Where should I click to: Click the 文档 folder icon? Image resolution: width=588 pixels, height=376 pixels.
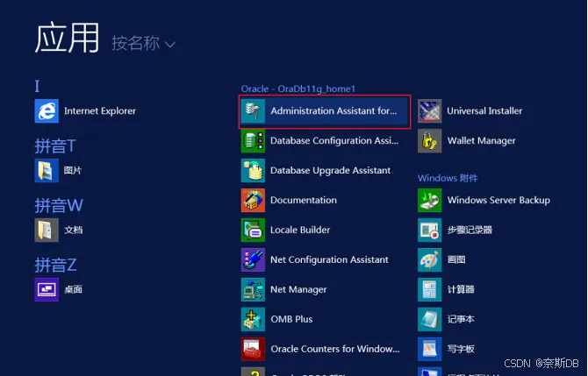47,230
